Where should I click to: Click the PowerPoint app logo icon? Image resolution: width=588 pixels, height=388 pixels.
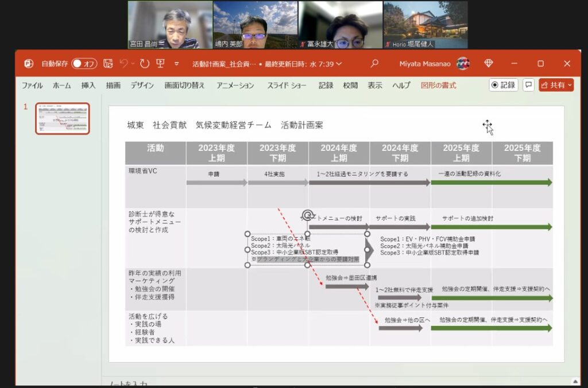click(x=29, y=64)
